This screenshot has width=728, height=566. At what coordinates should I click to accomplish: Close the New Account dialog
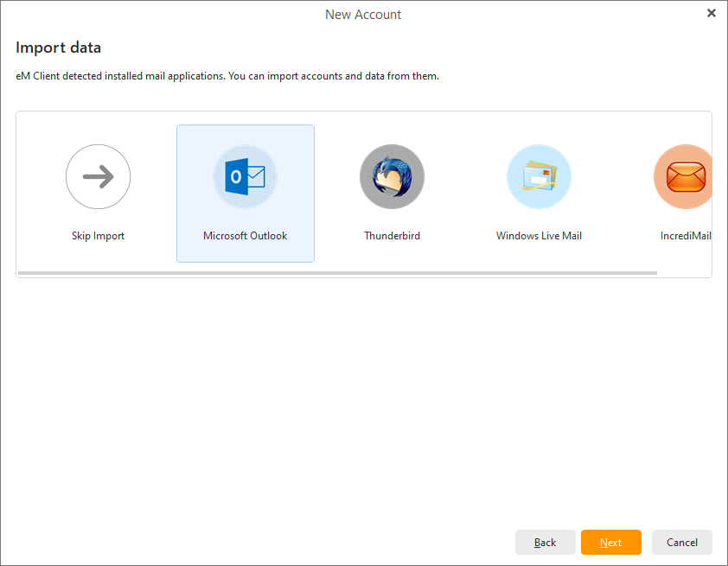pyautogui.click(x=712, y=14)
